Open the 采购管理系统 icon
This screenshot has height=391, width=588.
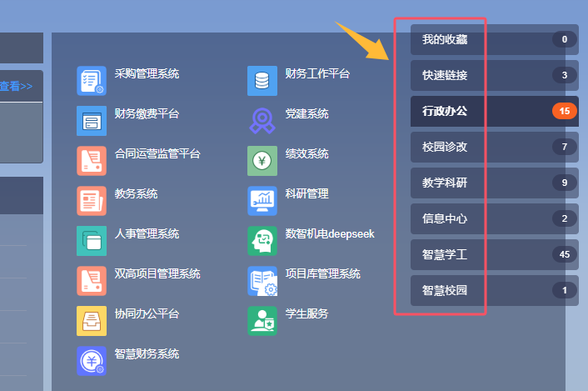tap(91, 81)
